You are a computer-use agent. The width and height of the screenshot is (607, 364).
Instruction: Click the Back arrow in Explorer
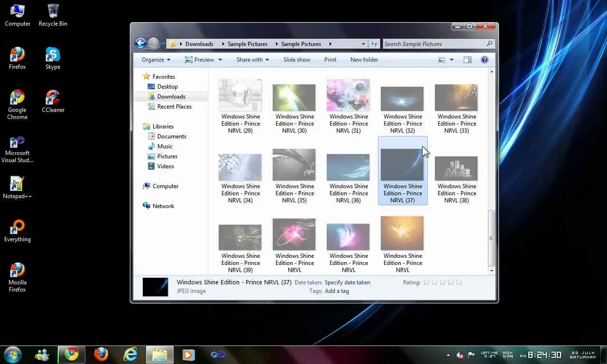coord(140,44)
